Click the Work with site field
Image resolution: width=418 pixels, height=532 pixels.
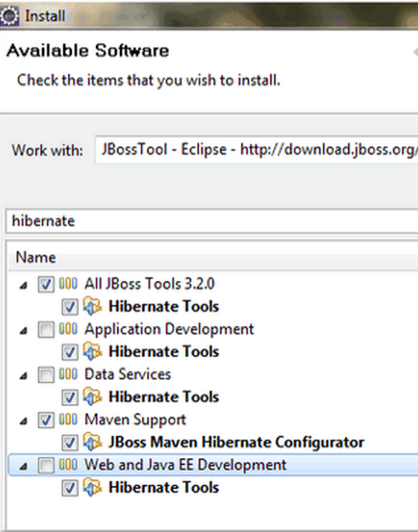coord(257,150)
